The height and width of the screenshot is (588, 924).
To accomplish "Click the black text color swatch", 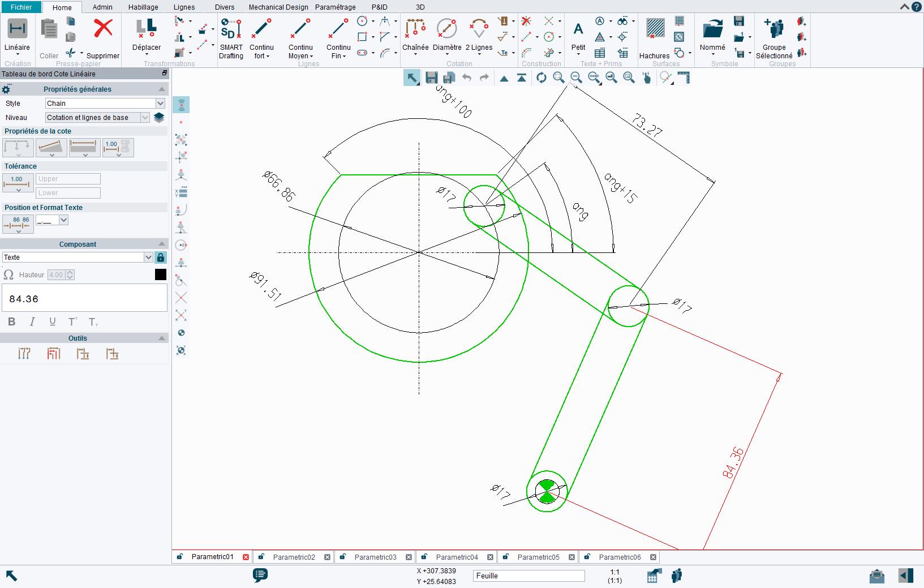I will pos(161,275).
